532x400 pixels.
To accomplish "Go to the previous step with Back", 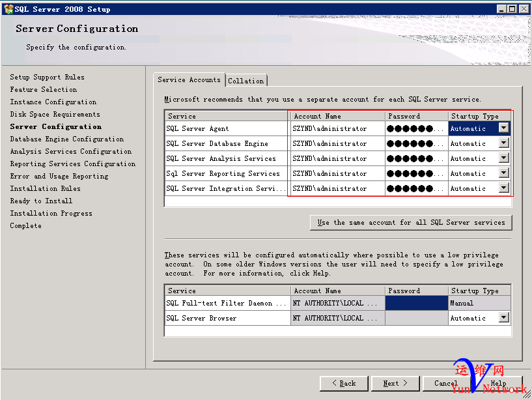I will pos(344,383).
